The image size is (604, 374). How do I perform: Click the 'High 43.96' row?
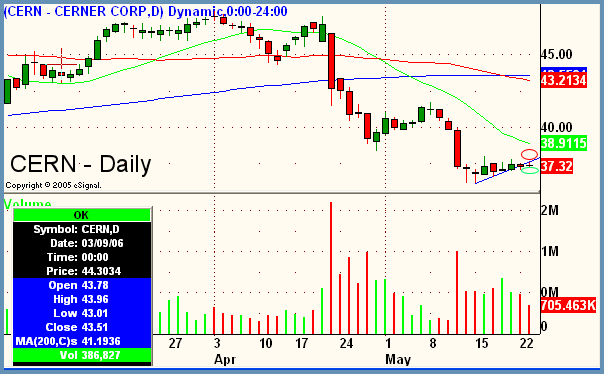click(82, 299)
